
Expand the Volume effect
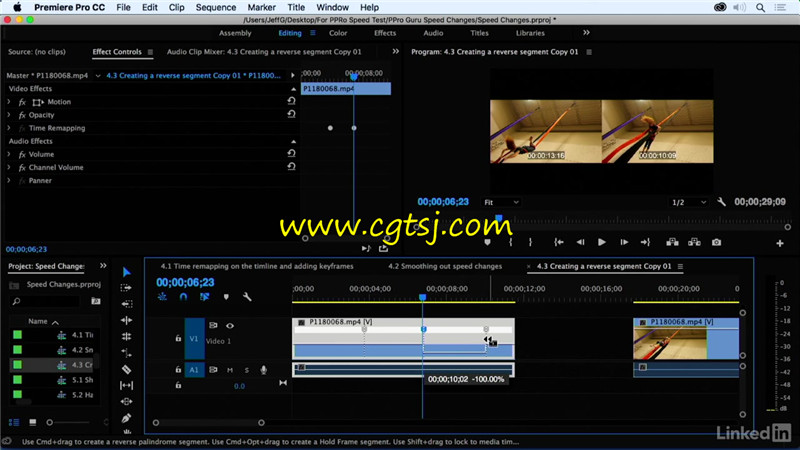click(x=9, y=154)
